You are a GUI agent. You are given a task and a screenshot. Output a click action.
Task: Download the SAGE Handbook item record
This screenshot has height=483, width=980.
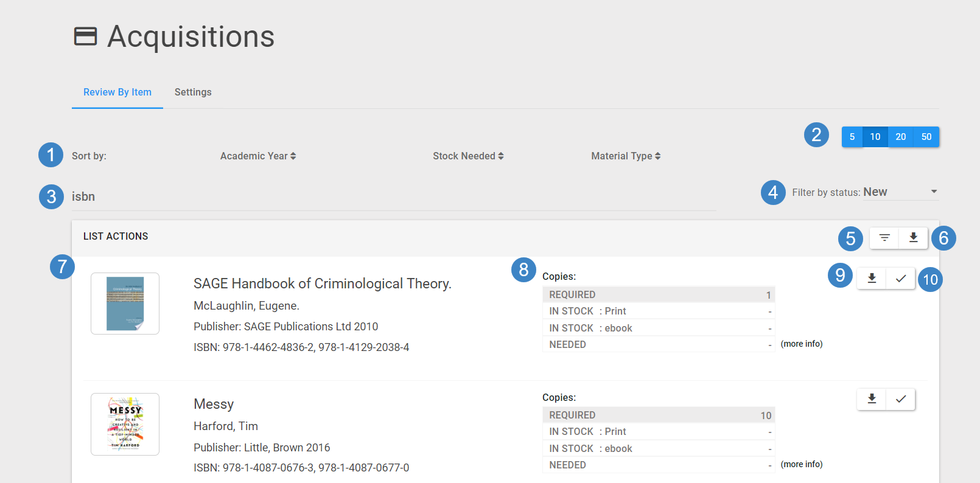[872, 278]
